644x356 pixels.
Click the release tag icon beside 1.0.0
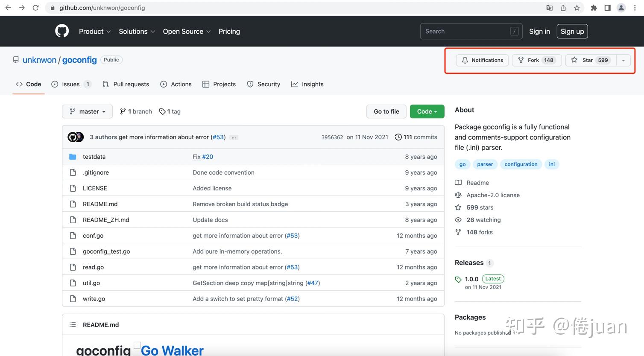coord(458,279)
